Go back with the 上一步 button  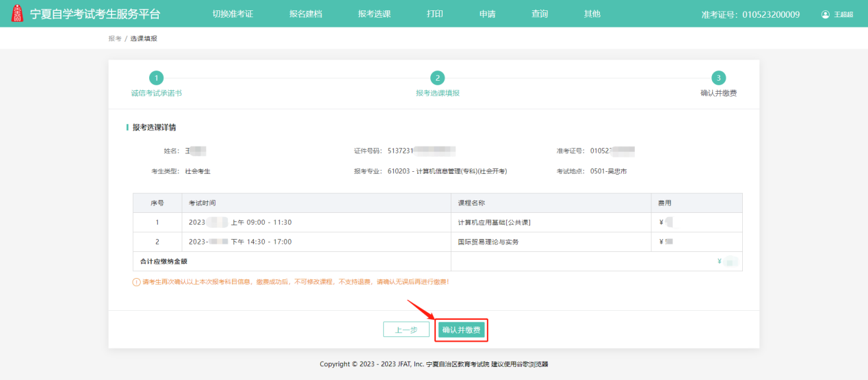pyautogui.click(x=406, y=329)
